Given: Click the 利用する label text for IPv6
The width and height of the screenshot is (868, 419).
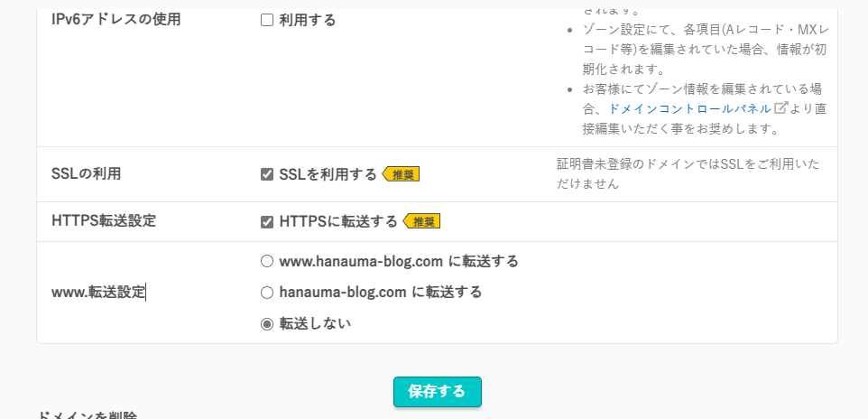Looking at the screenshot, I should point(308,21).
